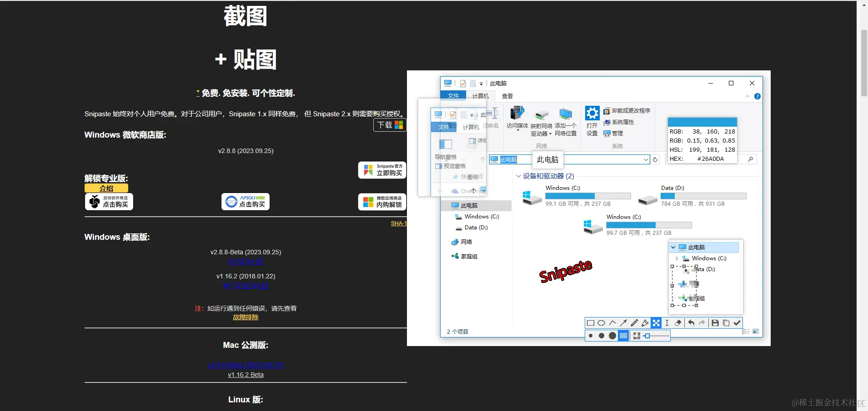
Task: Switch to large icons view in status bar
Action: [756, 332]
